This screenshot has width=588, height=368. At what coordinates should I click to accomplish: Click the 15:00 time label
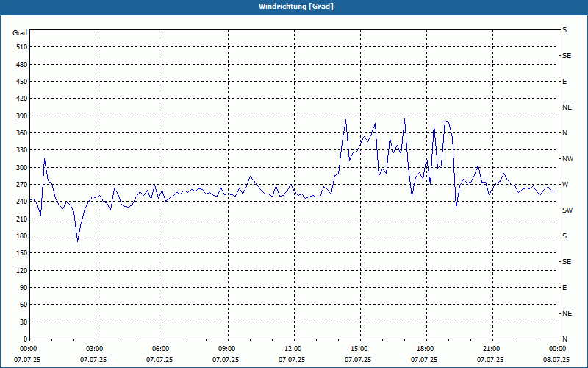point(359,349)
